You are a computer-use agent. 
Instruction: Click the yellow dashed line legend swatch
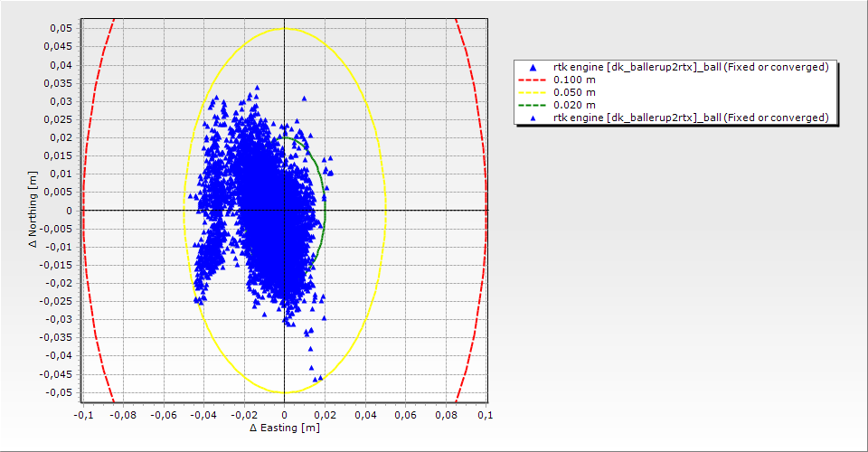click(x=533, y=92)
